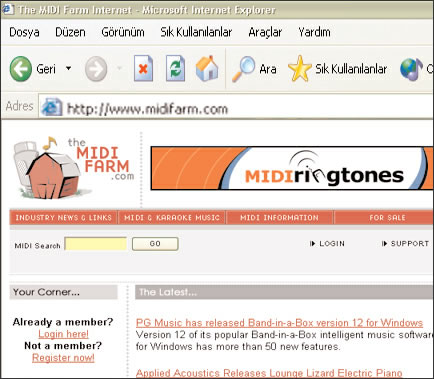Image resolution: width=434 pixels, height=379 pixels.
Task: Open the Görünüm menu
Action: (123, 32)
